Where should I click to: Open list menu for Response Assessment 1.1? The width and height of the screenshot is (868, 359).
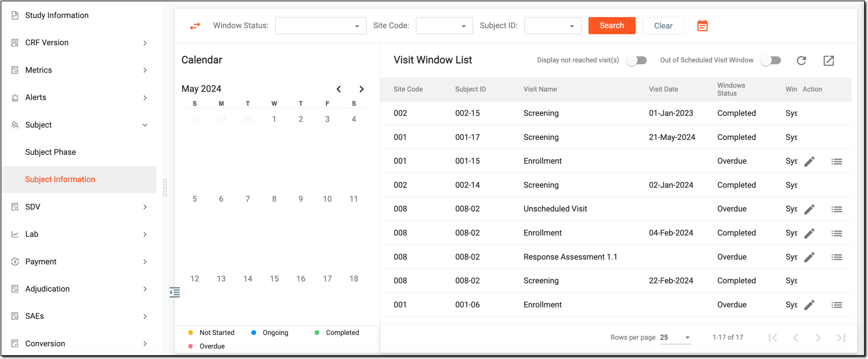pyautogui.click(x=837, y=257)
